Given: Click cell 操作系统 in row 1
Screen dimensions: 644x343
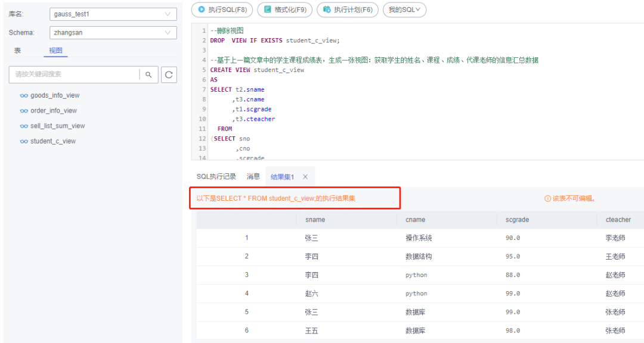Looking at the screenshot, I should (x=419, y=238).
